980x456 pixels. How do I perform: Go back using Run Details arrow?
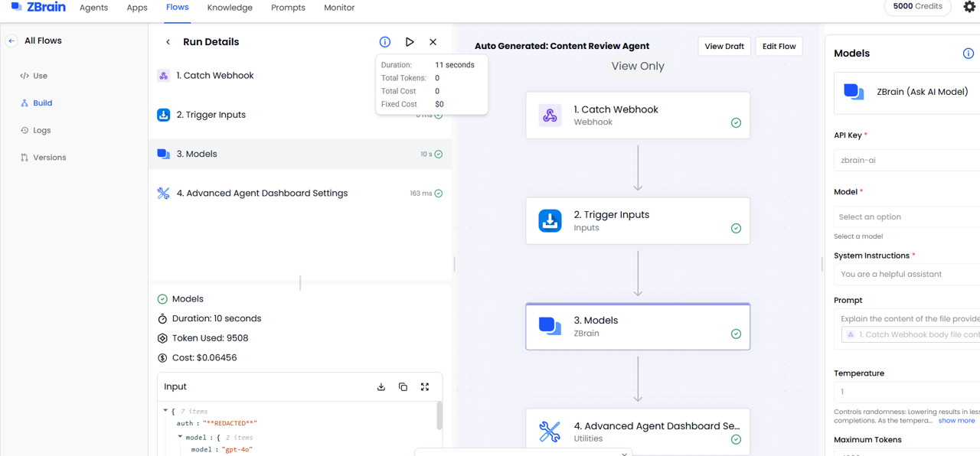pyautogui.click(x=168, y=42)
